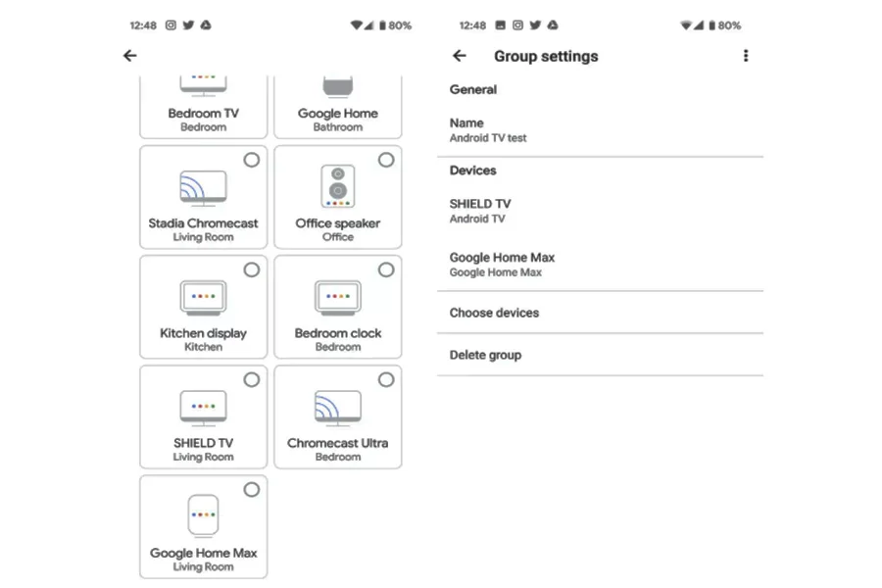The height and width of the screenshot is (588, 882).
Task: Tap the Bedroom TV device icon
Action: (203, 85)
